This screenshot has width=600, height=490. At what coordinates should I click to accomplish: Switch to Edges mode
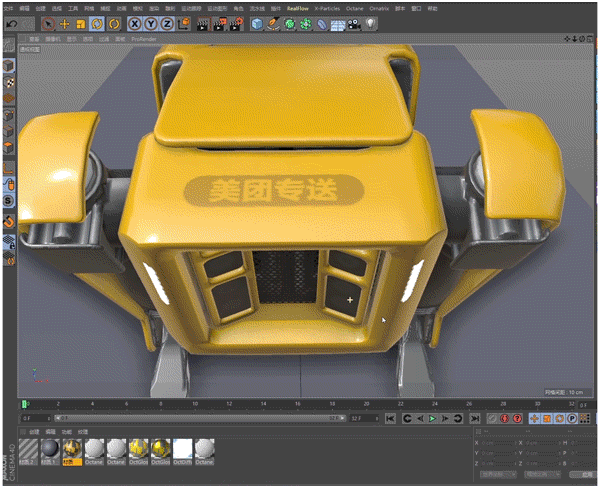9,131
